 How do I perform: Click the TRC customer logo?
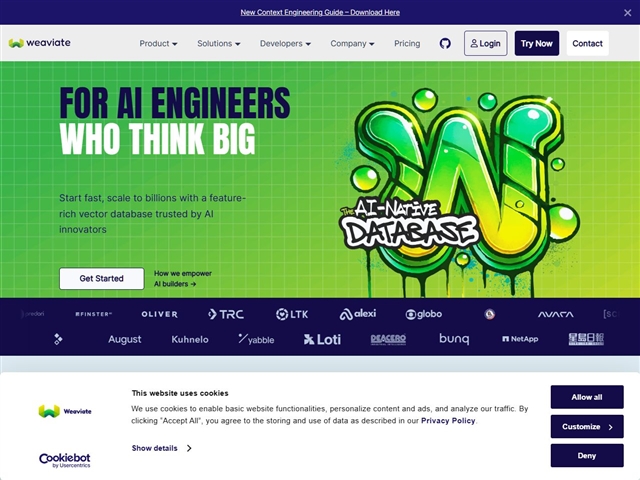click(225, 314)
